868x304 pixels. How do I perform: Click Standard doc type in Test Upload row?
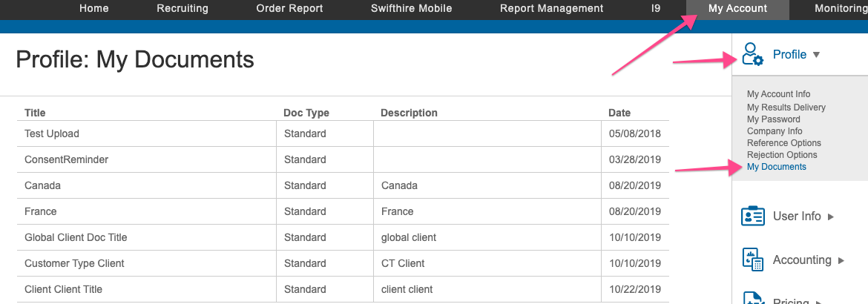[x=305, y=133]
